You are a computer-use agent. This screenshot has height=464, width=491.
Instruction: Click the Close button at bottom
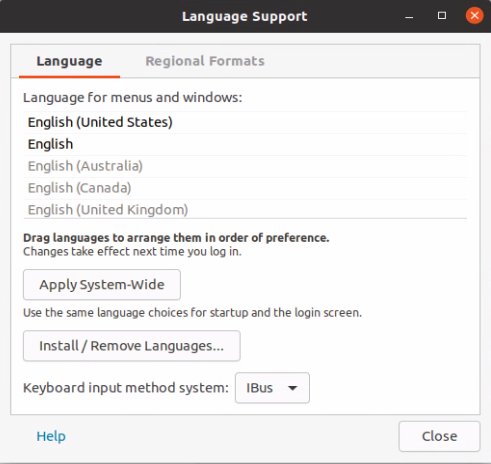(x=439, y=436)
